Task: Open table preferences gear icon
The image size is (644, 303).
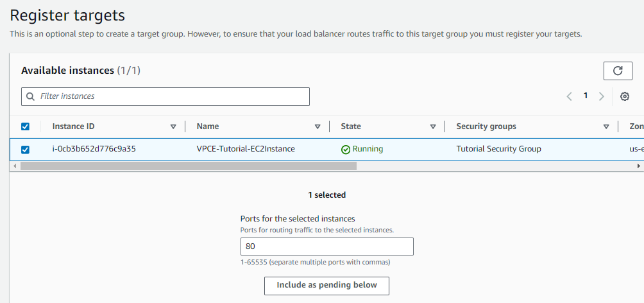Action: click(625, 96)
